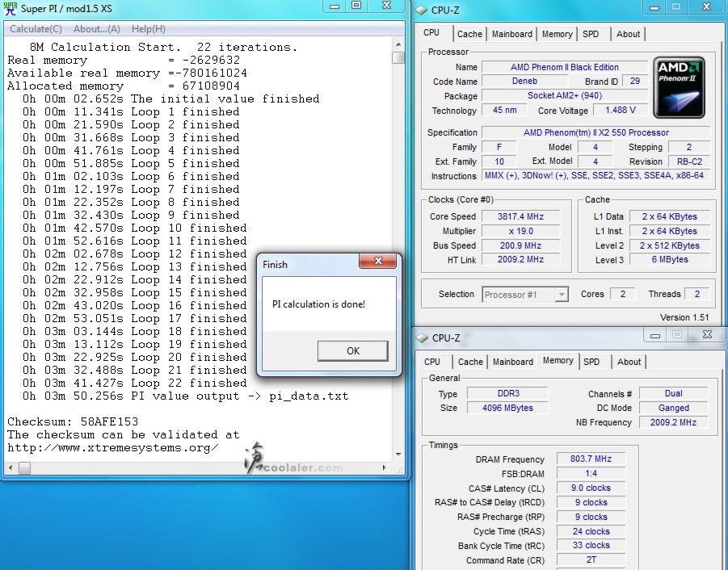
Task: Click Super PI vertical scrollbar up arrow
Action: 398,44
